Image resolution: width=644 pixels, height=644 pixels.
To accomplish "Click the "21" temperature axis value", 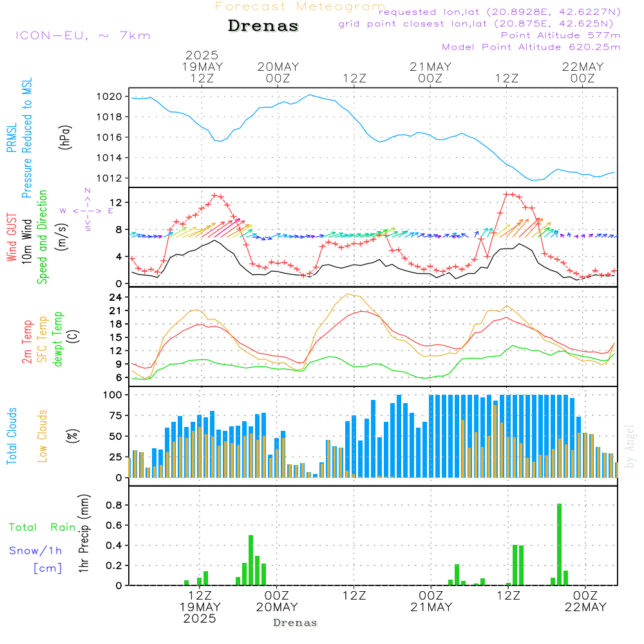I will (116, 311).
